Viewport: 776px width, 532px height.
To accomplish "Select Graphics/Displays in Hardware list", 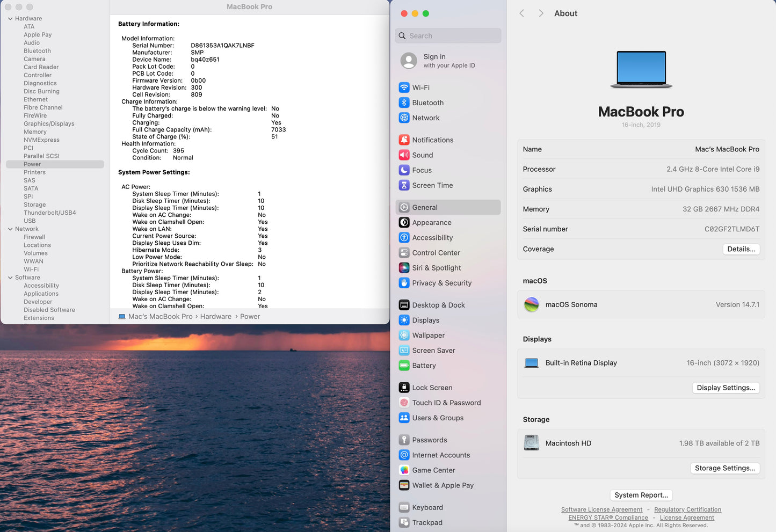I will click(49, 123).
